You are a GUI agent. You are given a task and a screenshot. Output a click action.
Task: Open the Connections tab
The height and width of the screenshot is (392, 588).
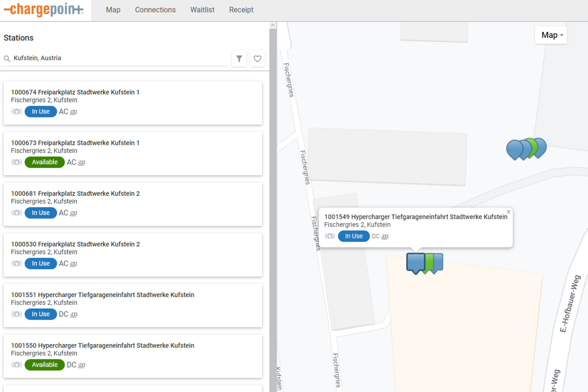[155, 10]
